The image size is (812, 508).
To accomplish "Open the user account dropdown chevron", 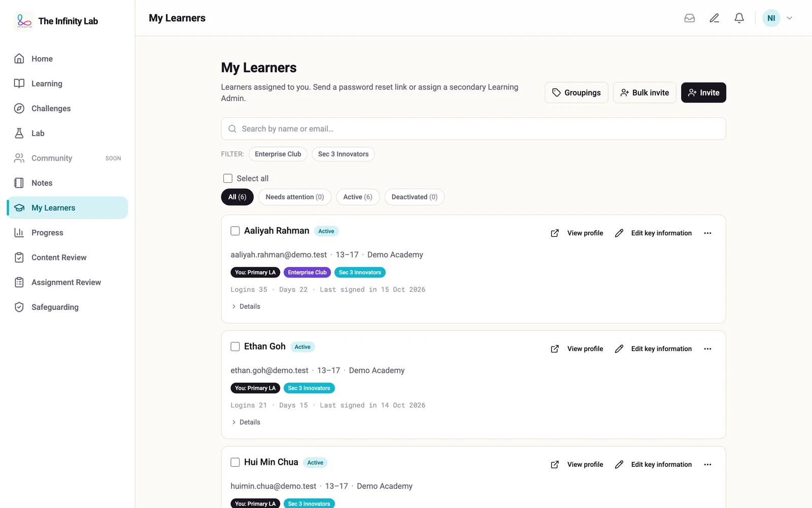I will coord(789,18).
